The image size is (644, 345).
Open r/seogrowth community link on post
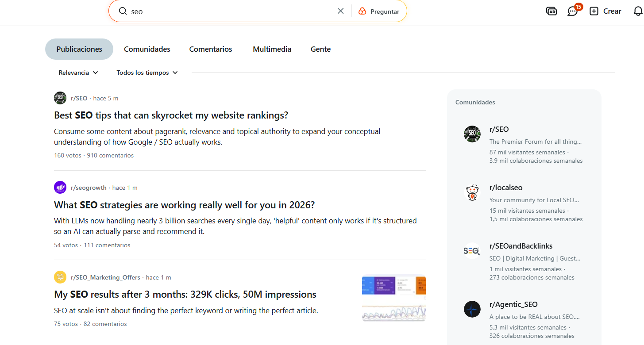point(89,188)
